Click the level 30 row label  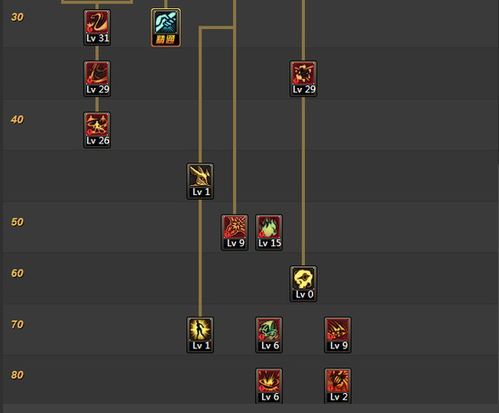click(17, 17)
